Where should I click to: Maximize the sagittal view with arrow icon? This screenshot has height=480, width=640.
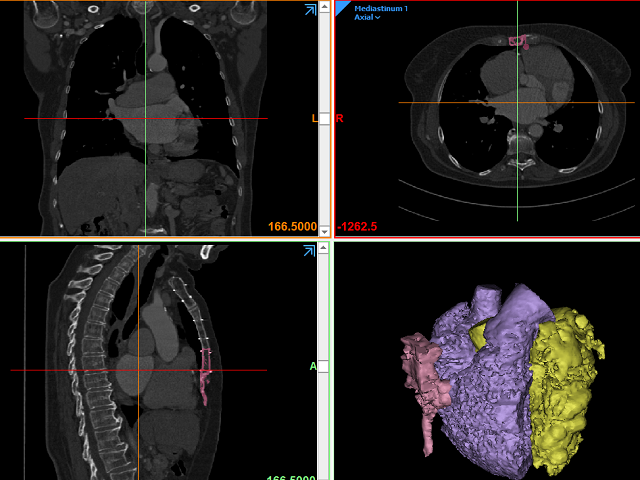click(310, 251)
